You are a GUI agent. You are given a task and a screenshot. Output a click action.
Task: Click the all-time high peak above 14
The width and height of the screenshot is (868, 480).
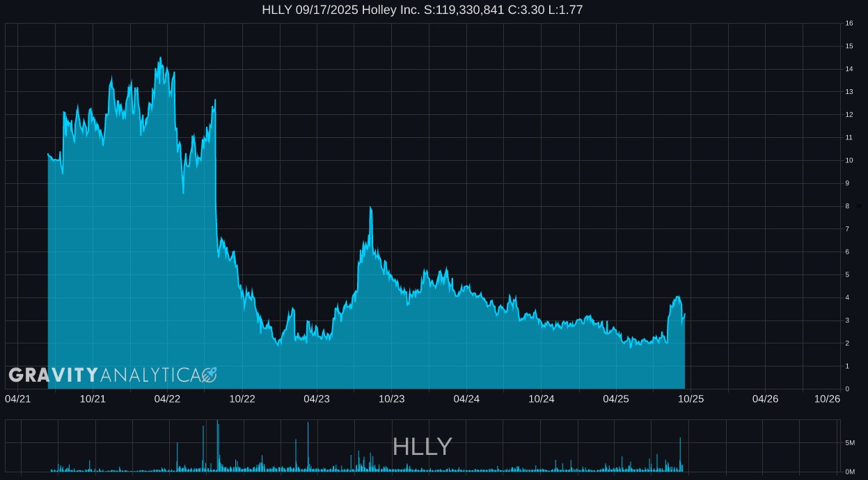point(160,58)
